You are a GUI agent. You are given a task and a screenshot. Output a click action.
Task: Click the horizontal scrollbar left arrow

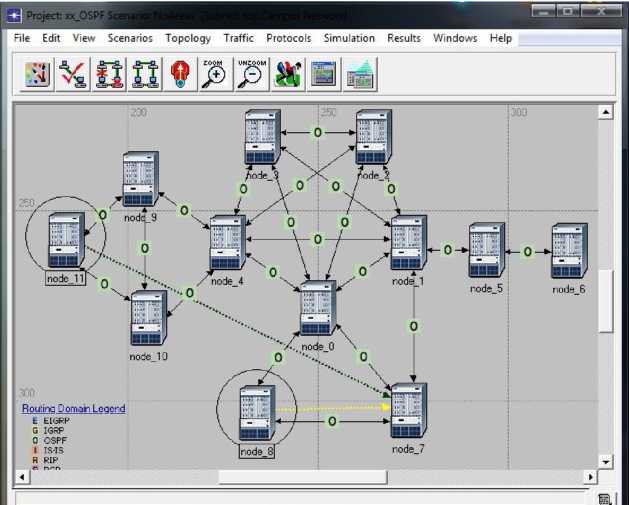point(22,477)
